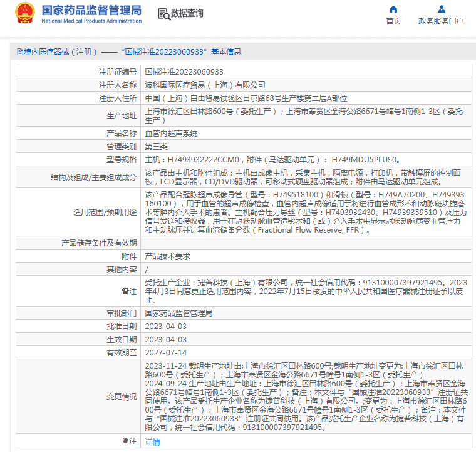Click 适用范围/预期用途 row label
The height and width of the screenshot is (452, 476).
click(105, 212)
